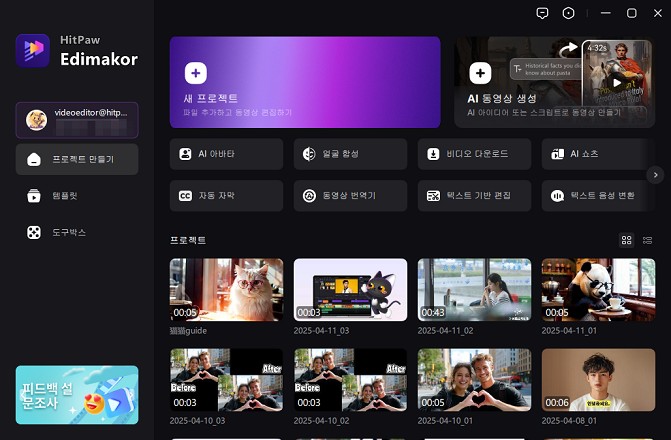Open the 2025-04-10_01 project thumbnail
The height and width of the screenshot is (440, 671).
click(474, 380)
